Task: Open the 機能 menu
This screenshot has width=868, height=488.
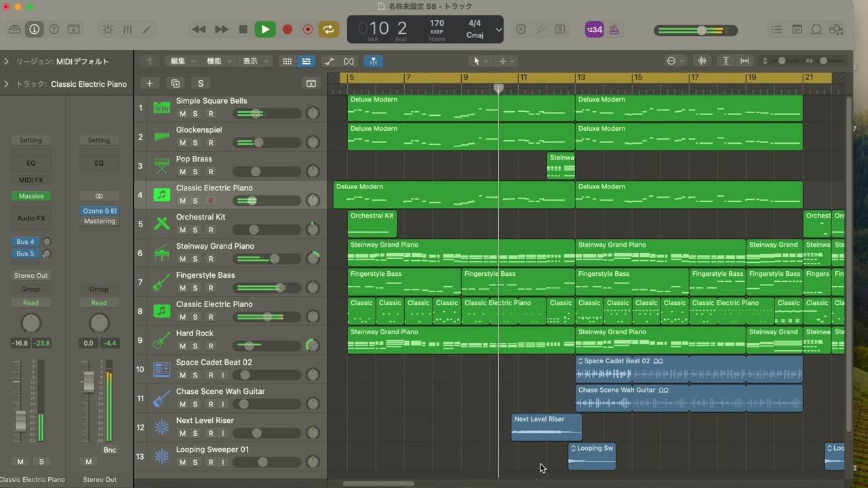Action: 219,61
